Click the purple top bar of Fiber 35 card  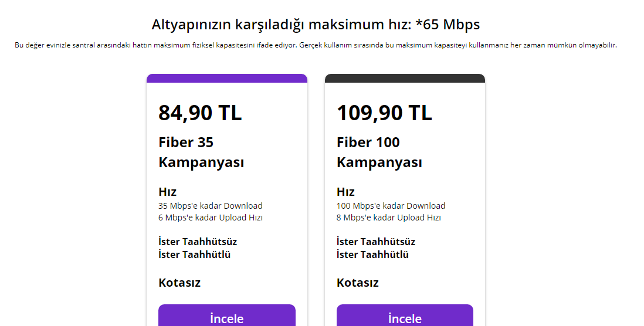[x=226, y=78]
